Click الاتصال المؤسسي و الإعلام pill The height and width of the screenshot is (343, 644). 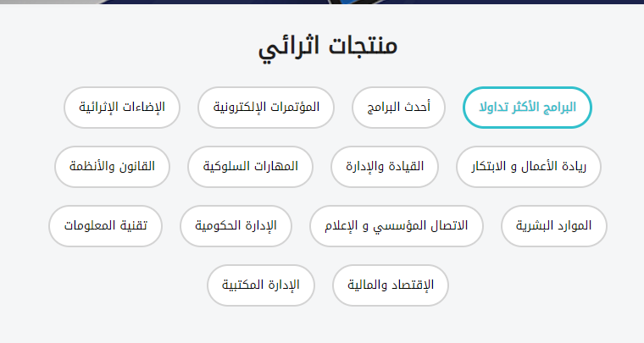[x=396, y=226]
